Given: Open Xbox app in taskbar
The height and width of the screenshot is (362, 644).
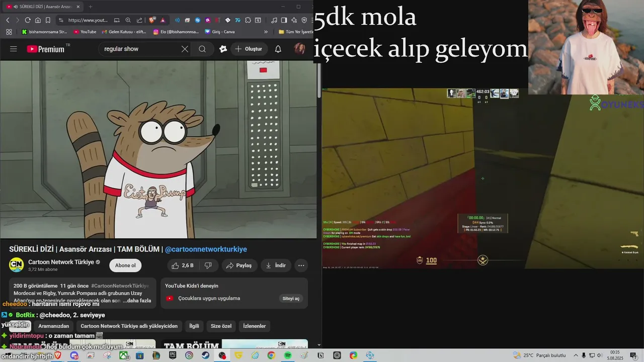Looking at the screenshot, I should pos(123,355).
